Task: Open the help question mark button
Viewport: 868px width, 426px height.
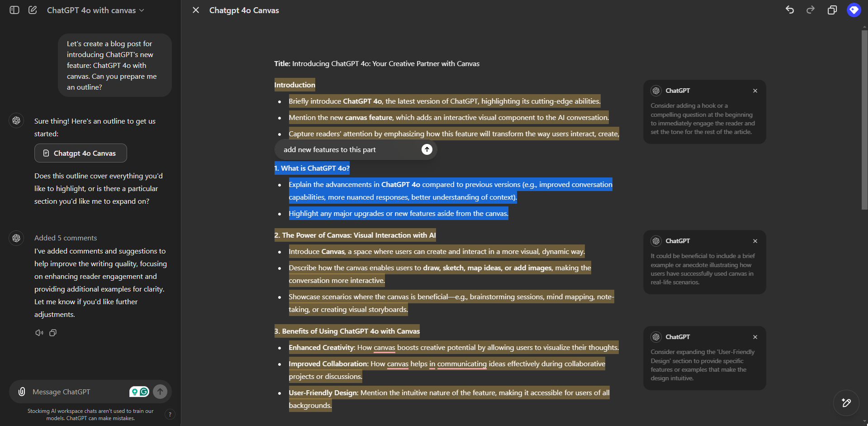Action: [x=170, y=414]
